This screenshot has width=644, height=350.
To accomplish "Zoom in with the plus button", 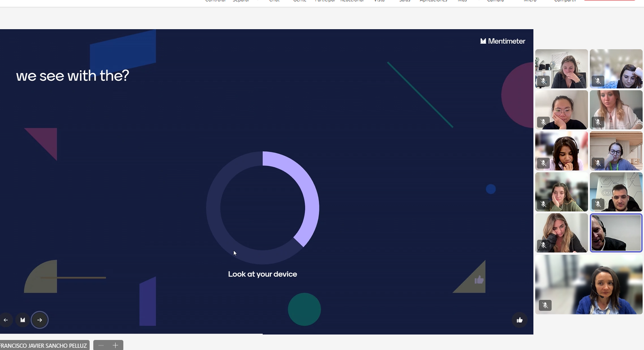I will point(116,345).
